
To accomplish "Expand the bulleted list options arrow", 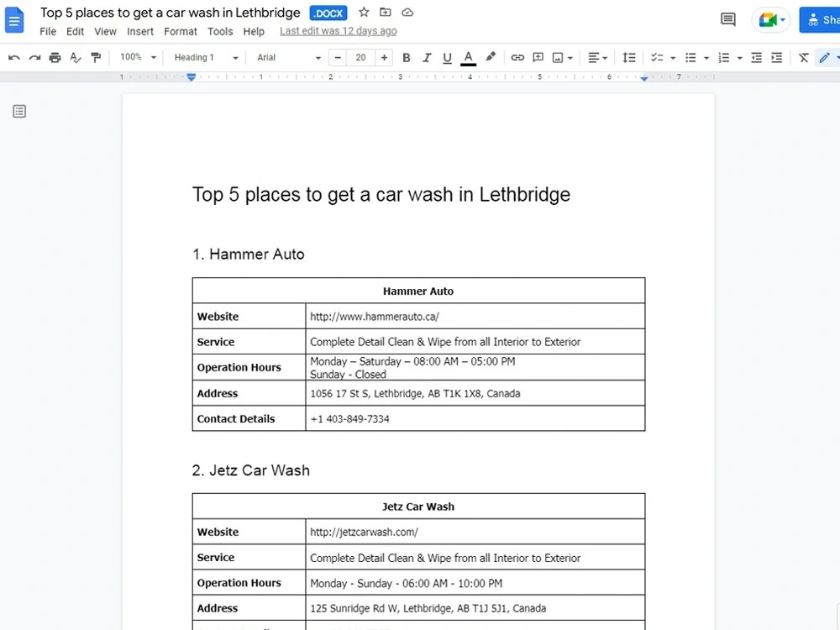I will (706, 58).
